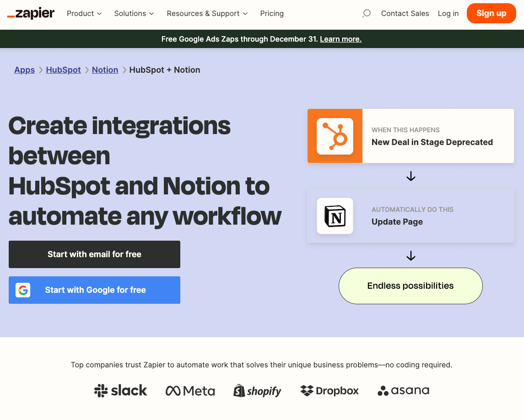524x420 pixels.
Task: Go to HubSpot breadcrumb link
Action: tap(64, 70)
